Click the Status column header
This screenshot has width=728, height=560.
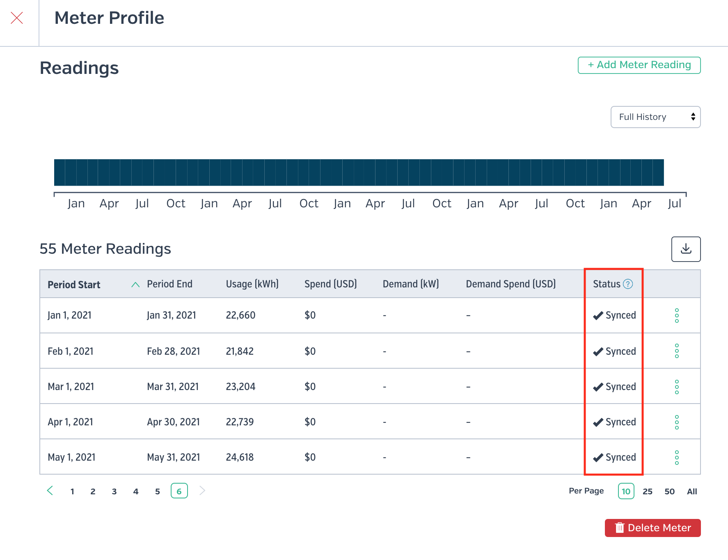(607, 284)
